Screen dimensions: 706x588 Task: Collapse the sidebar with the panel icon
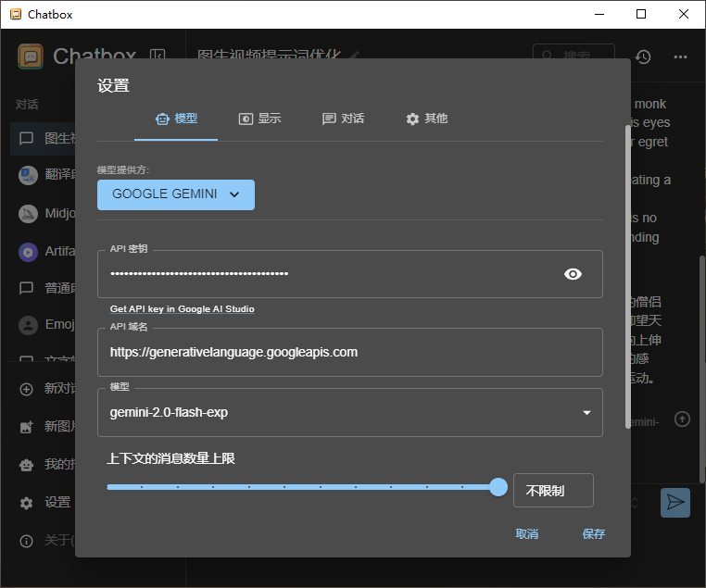158,56
